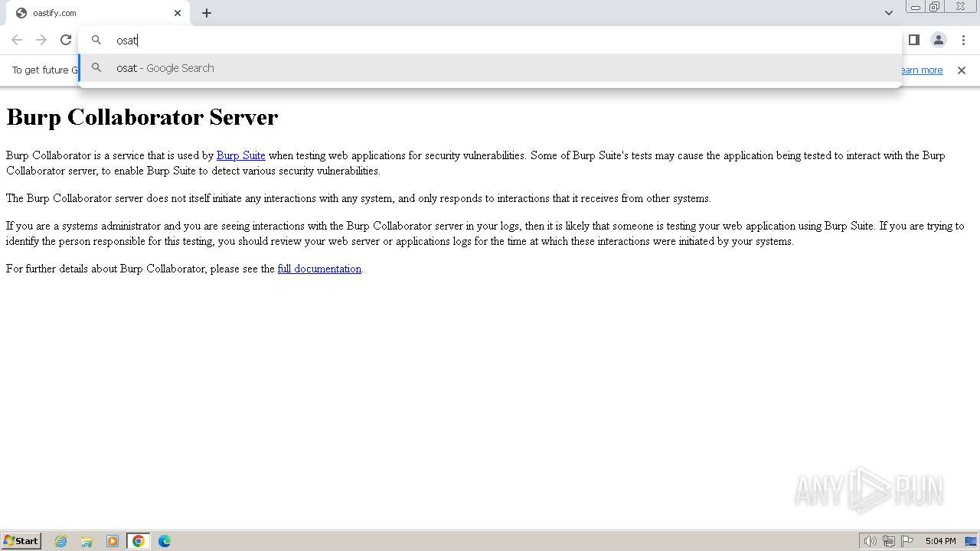
Task: Open the Chrome profile avatar menu
Action: [938, 40]
